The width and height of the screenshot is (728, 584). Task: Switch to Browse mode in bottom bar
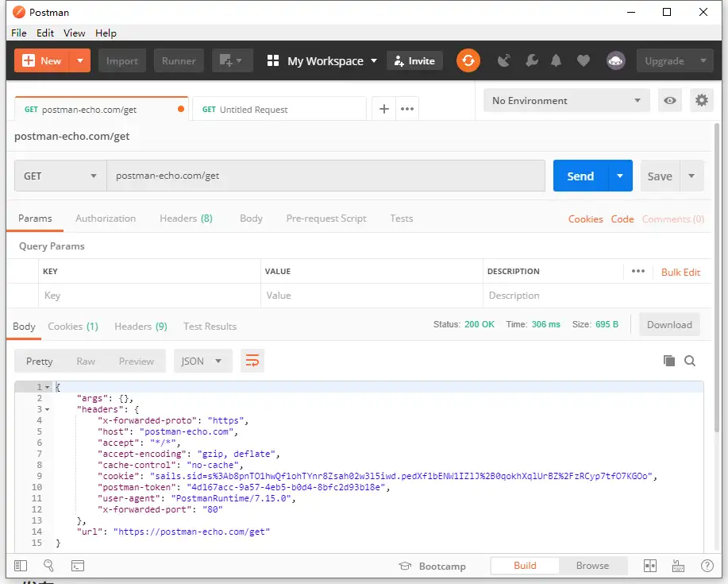[x=592, y=566]
